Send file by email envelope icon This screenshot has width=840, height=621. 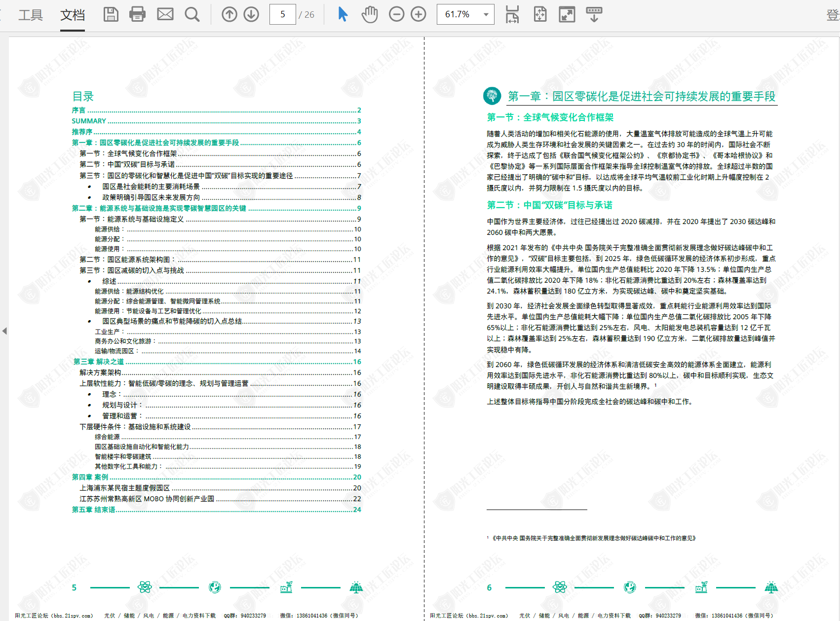[x=165, y=14]
